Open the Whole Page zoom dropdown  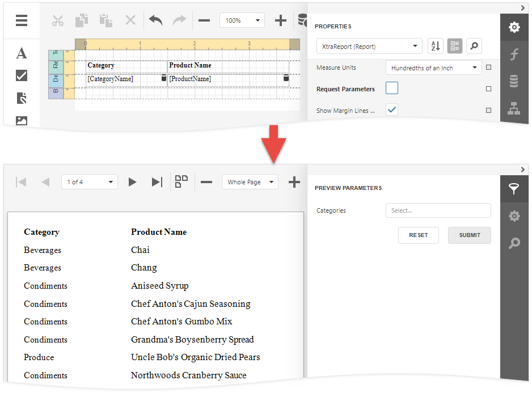click(250, 181)
